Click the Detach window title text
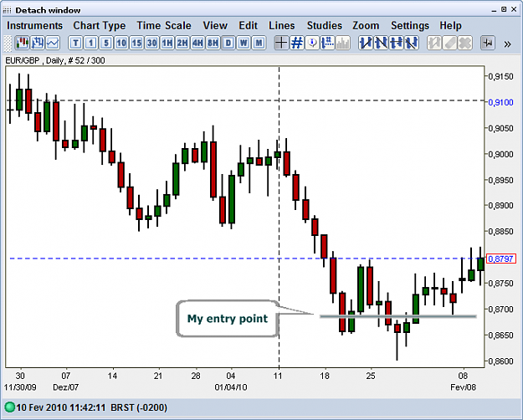The width and height of the screenshot is (523, 420). click(48, 10)
